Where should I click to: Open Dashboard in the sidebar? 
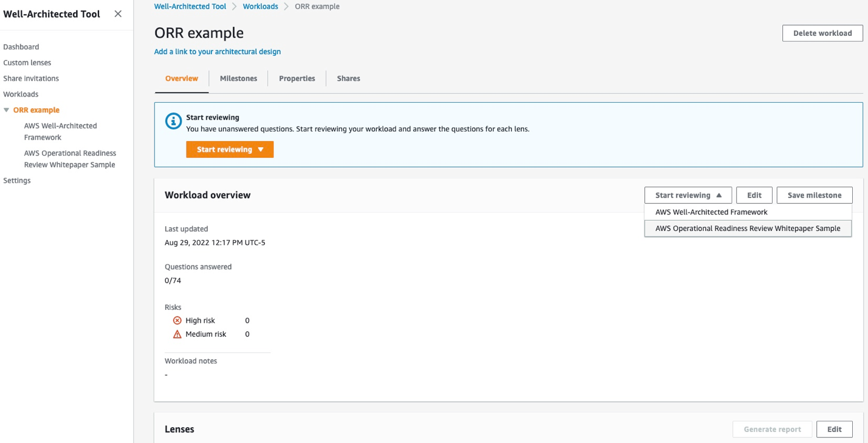tap(21, 47)
